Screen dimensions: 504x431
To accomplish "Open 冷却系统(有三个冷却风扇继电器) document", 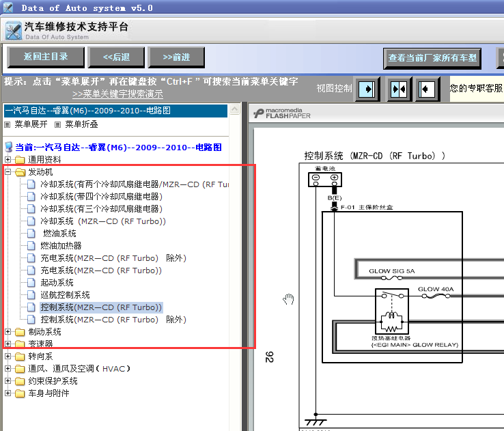I will coord(101,209).
